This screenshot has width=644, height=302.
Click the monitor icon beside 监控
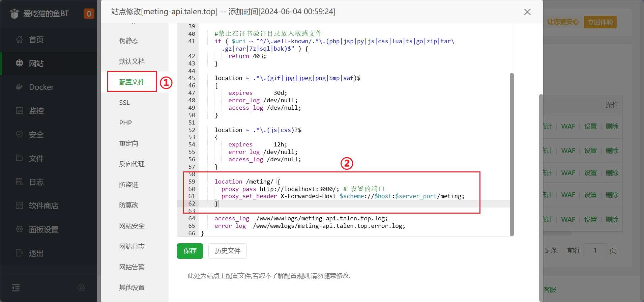click(20, 110)
